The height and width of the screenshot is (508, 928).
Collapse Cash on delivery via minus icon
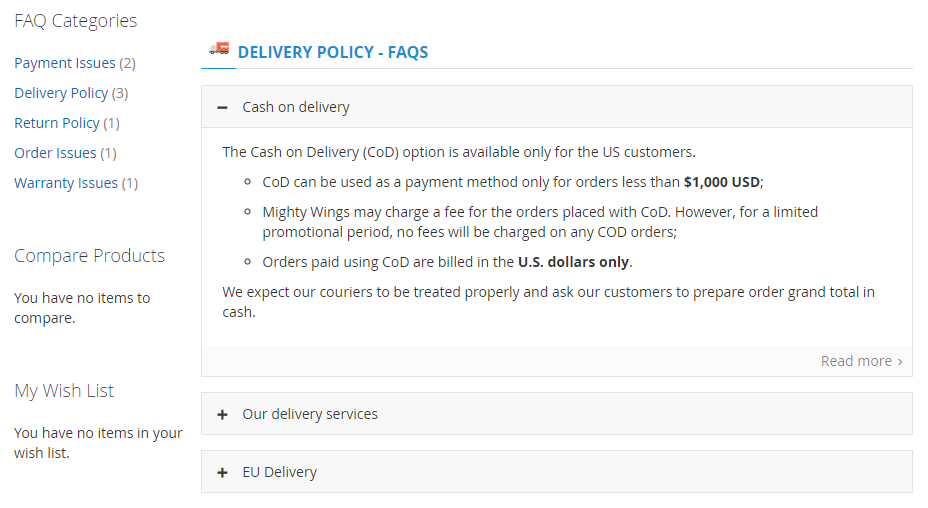click(x=223, y=107)
